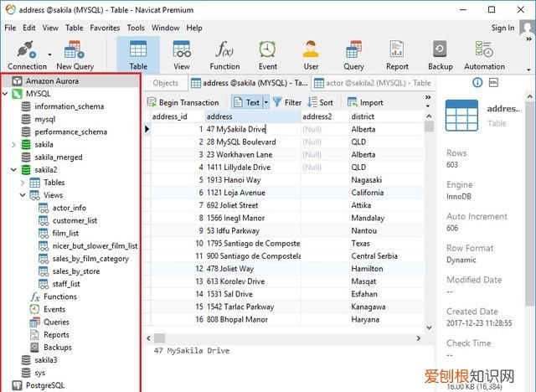Click the Report toolbar icon

pyautogui.click(x=397, y=53)
